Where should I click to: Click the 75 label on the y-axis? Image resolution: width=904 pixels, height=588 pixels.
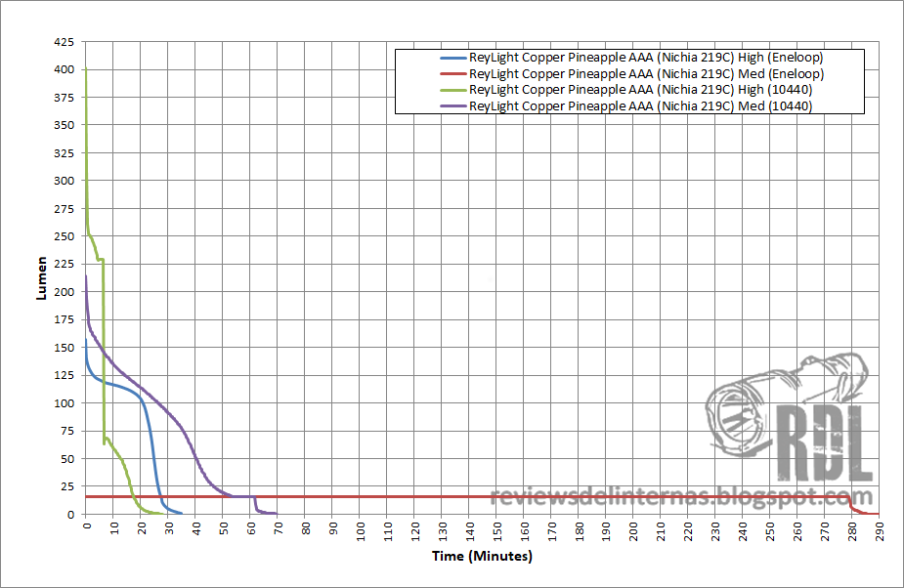click(67, 431)
